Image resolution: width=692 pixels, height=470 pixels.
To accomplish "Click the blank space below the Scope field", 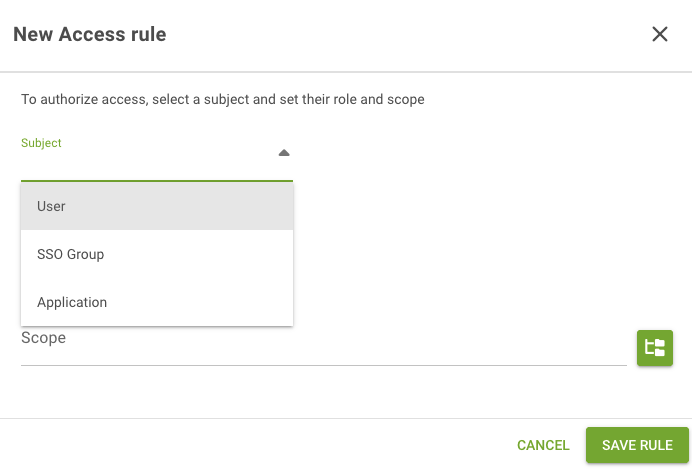I will (x=323, y=392).
